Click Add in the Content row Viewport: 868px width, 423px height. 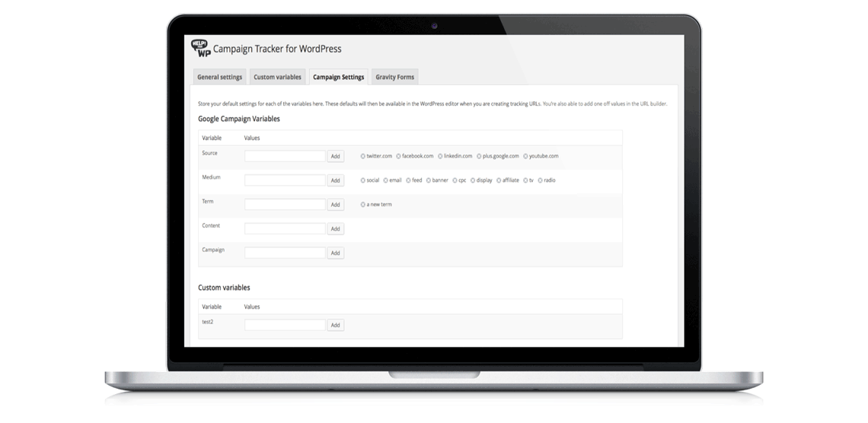point(336,229)
